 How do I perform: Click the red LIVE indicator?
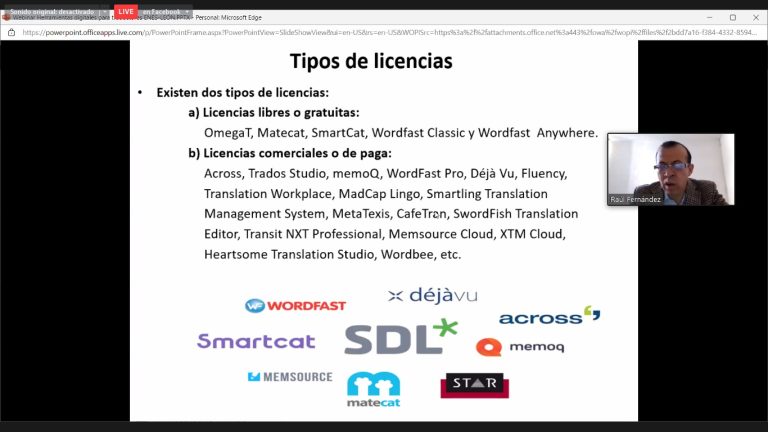(x=125, y=11)
